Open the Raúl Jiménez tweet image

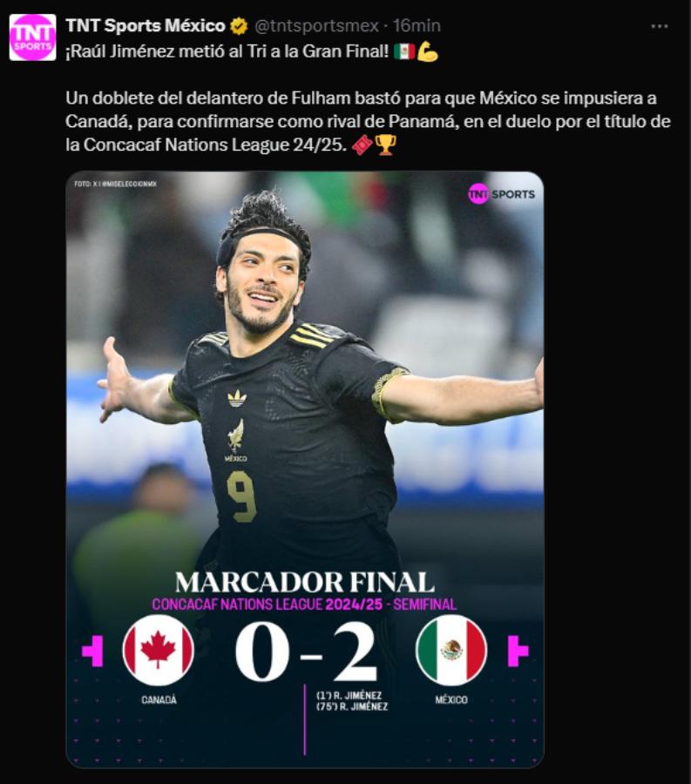304,469
